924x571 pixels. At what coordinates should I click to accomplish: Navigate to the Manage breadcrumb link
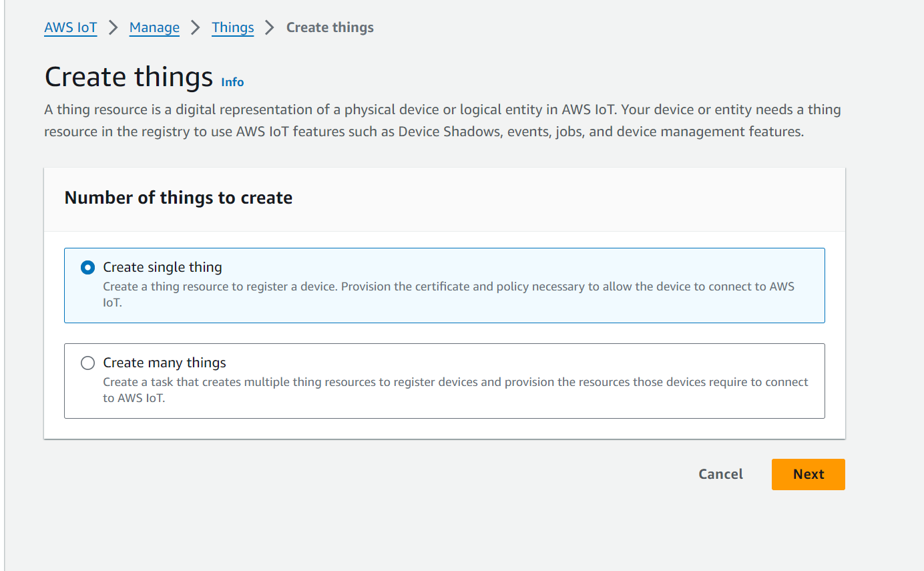point(154,27)
